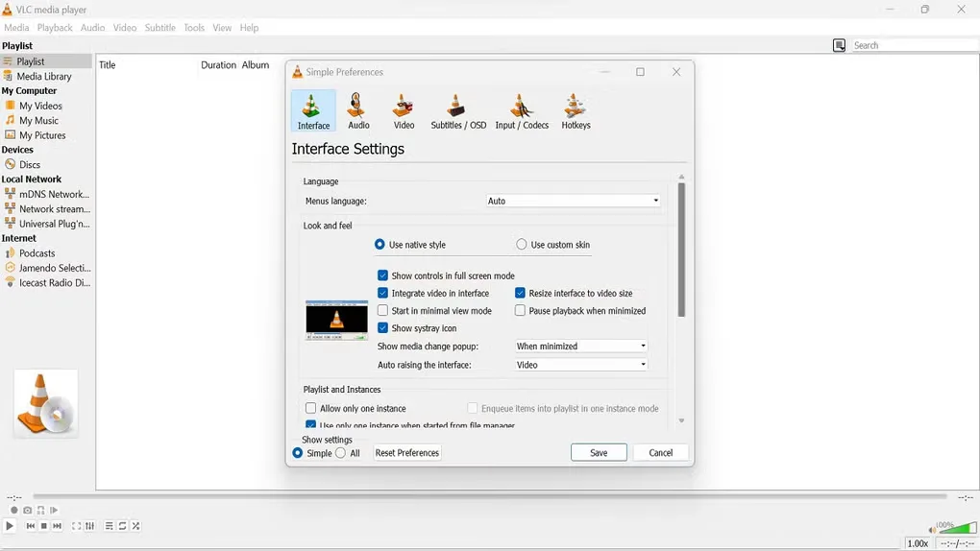
Task: Select the Simple show settings radio button
Action: click(298, 453)
